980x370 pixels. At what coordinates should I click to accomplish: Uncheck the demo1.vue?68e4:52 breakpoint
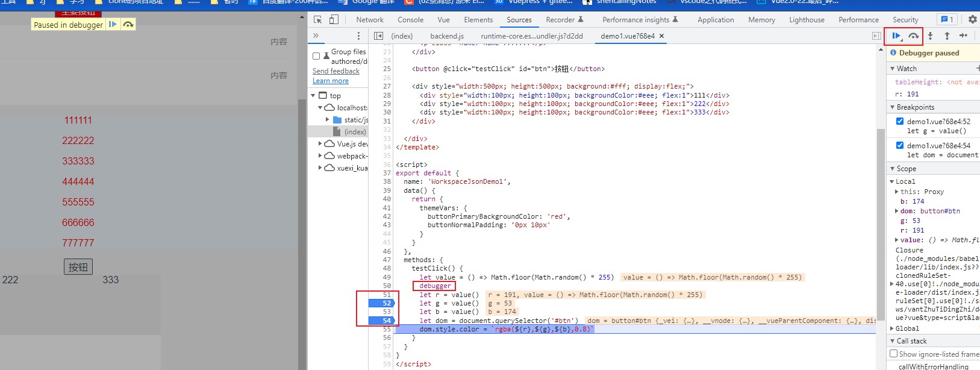tap(900, 121)
